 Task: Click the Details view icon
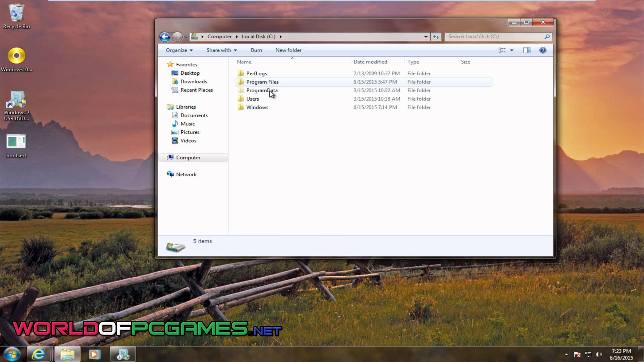tap(502, 50)
